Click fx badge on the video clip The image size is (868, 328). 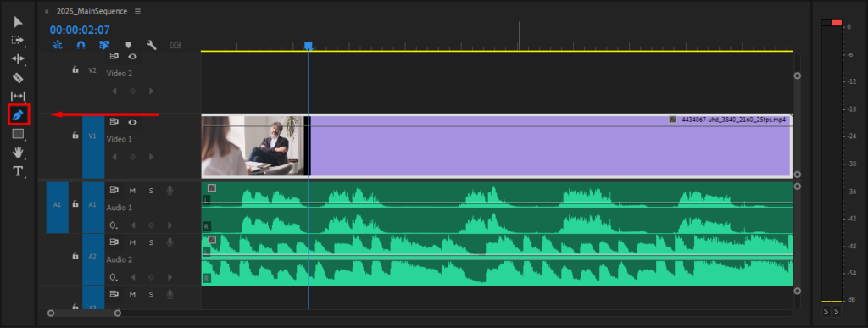[672, 120]
